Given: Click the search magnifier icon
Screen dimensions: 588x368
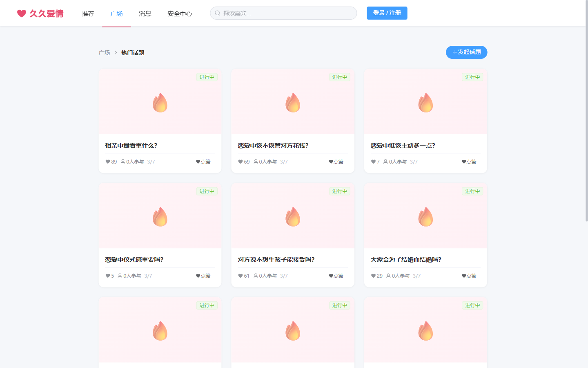Looking at the screenshot, I should pyautogui.click(x=218, y=13).
